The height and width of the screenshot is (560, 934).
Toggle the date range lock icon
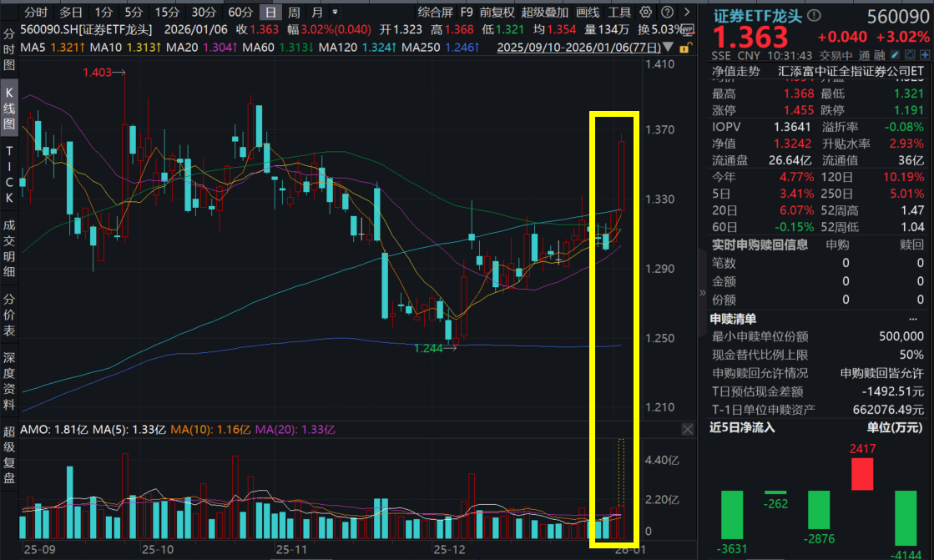(x=684, y=48)
